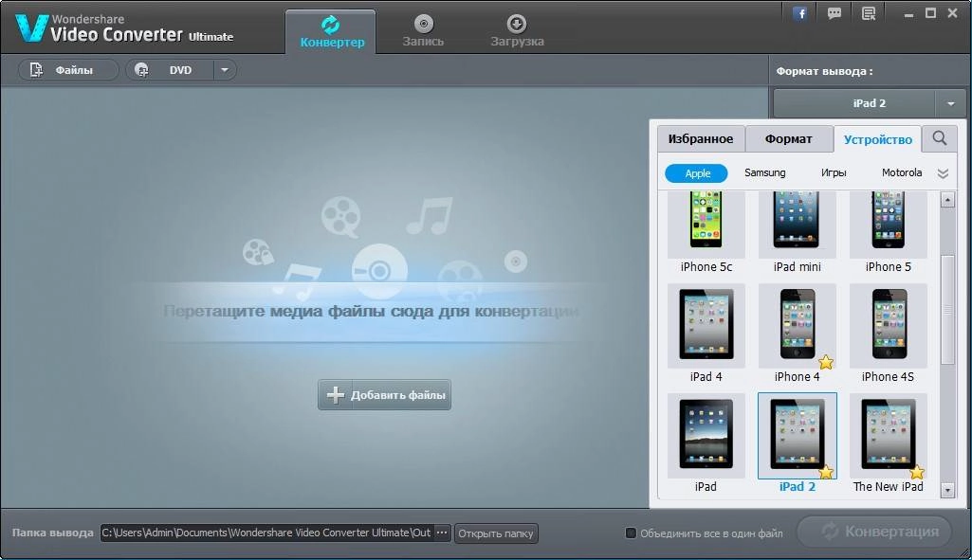Expand more device brands chevron
This screenshot has width=972, height=560.
coord(943,173)
